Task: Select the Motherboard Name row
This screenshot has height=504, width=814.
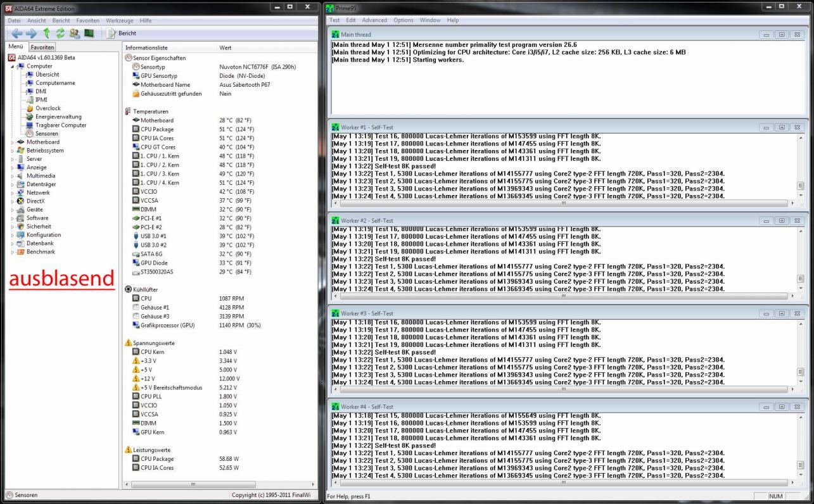Action: point(219,85)
